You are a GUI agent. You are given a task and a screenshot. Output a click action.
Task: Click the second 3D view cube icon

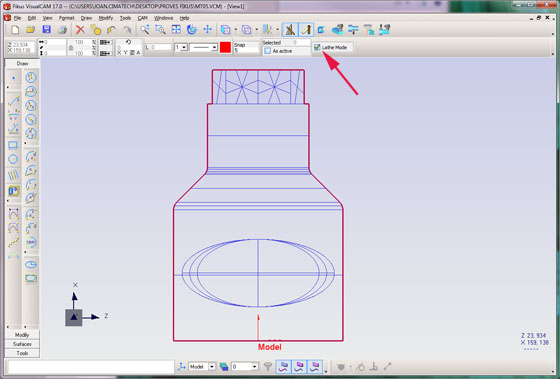(x=246, y=30)
